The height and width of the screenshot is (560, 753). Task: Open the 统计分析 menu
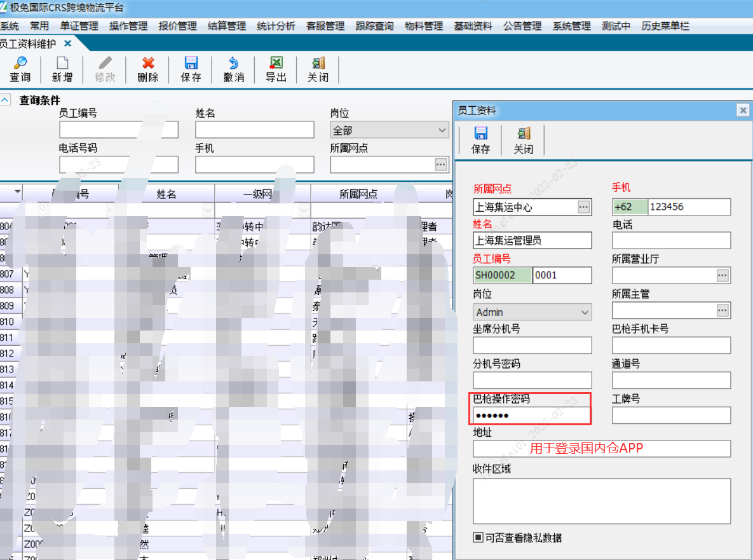(276, 26)
